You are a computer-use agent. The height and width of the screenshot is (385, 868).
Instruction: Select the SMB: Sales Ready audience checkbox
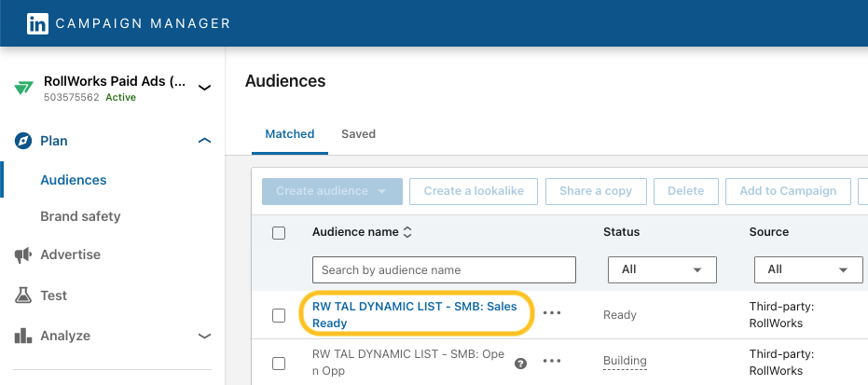pyautogui.click(x=279, y=315)
